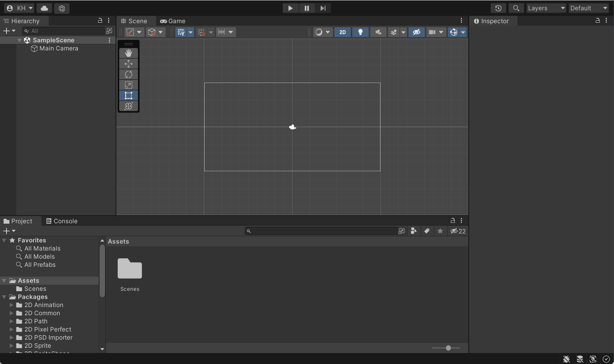Click the activity checkmark status icon

[x=606, y=359]
